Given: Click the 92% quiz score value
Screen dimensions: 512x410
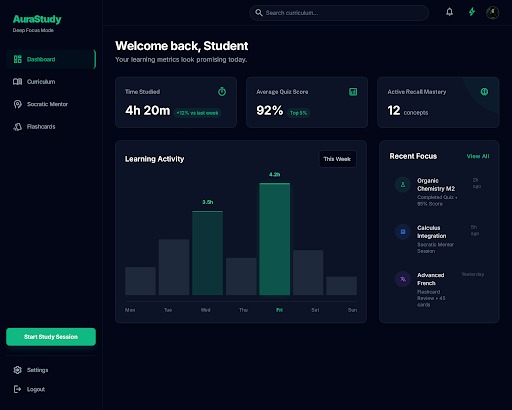Looking at the screenshot, I should click(270, 110).
